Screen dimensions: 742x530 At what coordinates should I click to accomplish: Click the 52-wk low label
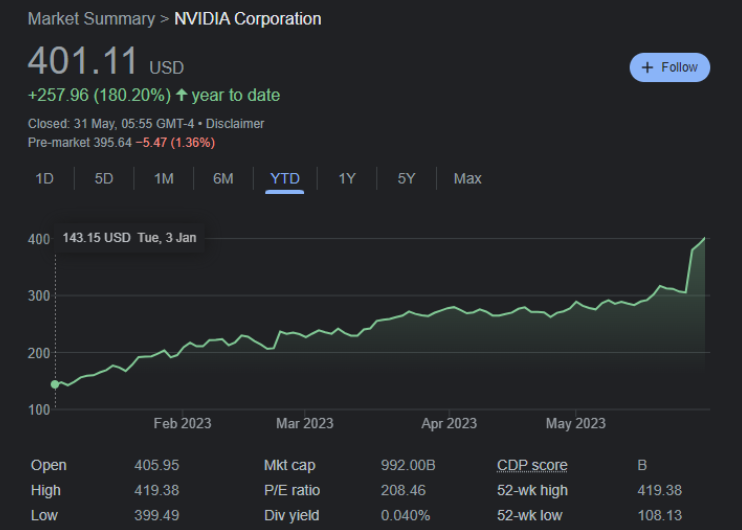(530, 515)
